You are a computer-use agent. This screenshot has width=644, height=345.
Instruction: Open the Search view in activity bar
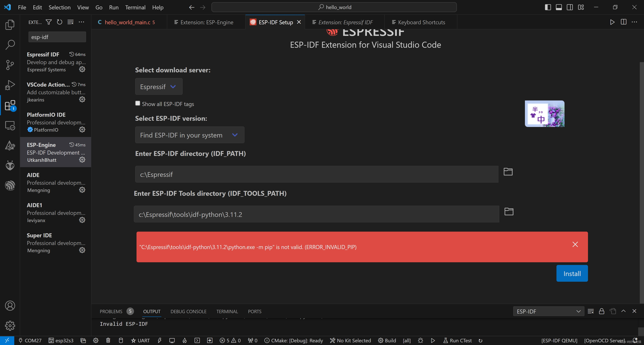(x=10, y=45)
